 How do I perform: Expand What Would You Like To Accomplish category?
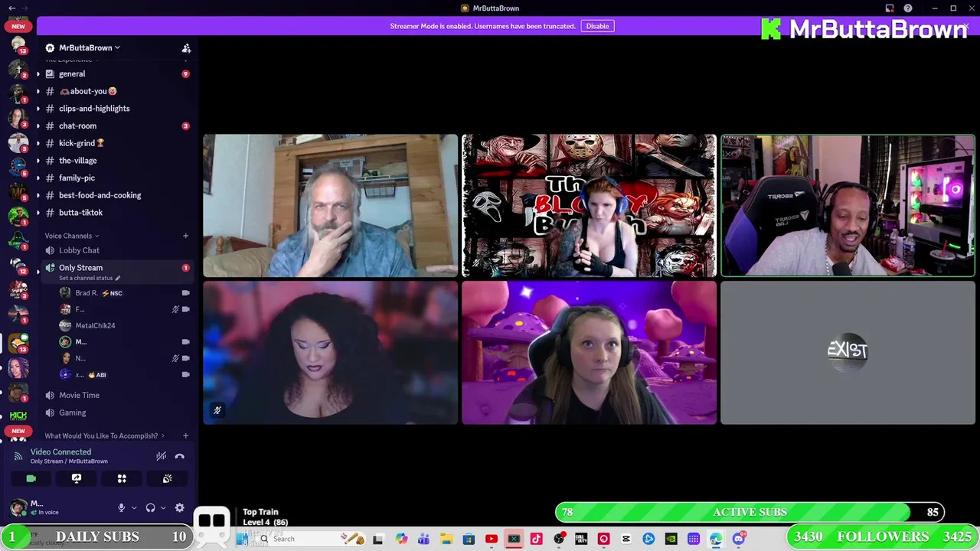[104, 435]
